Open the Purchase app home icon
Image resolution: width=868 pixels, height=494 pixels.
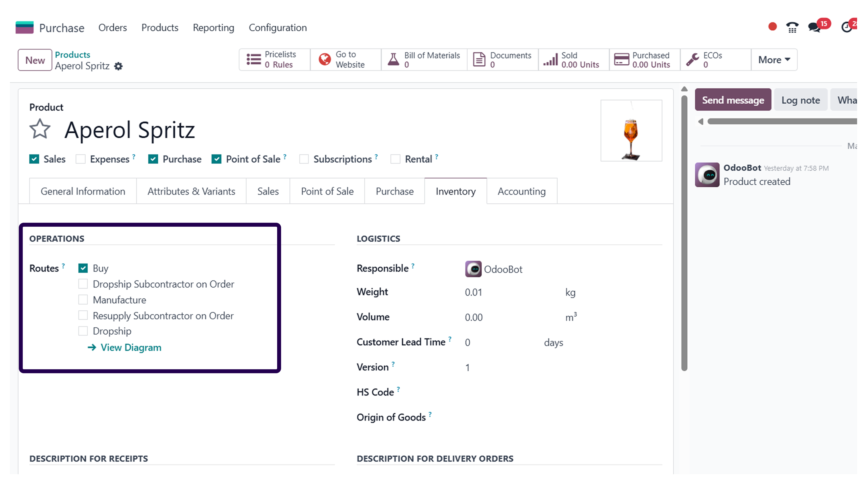coord(24,27)
